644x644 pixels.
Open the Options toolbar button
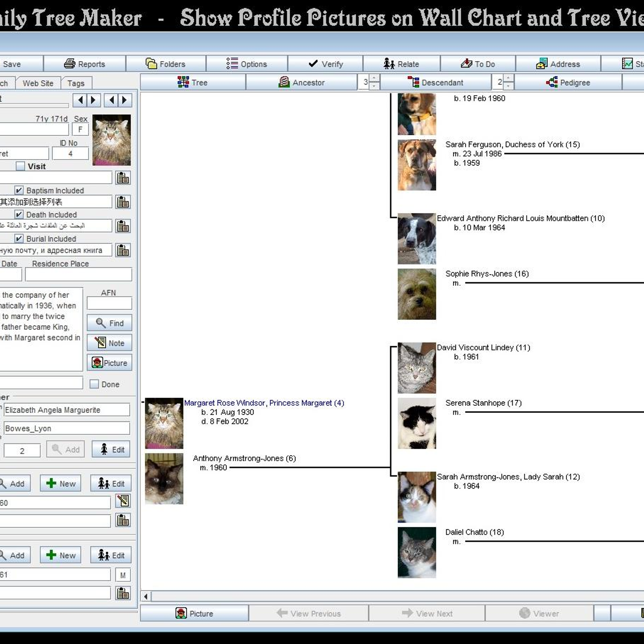click(x=247, y=64)
